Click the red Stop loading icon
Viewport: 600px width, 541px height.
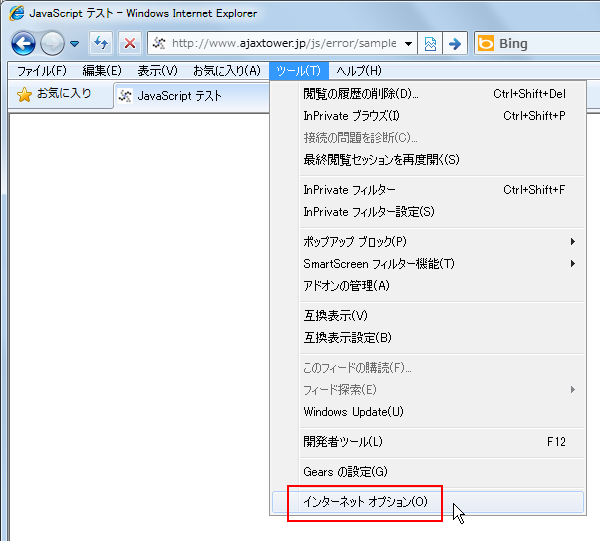pyautogui.click(x=130, y=43)
